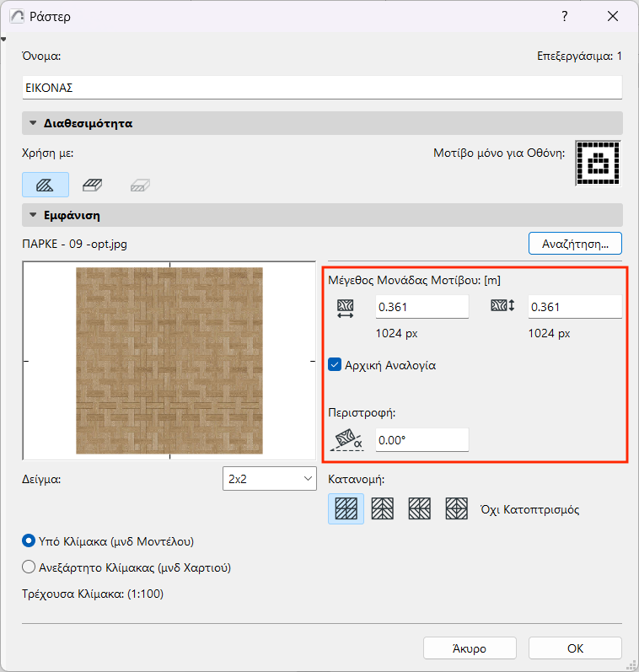
Task: Select Ανεξάρτητο Κλίμακας (μνδ Χαρτιού) radio
Action: [x=29, y=567]
